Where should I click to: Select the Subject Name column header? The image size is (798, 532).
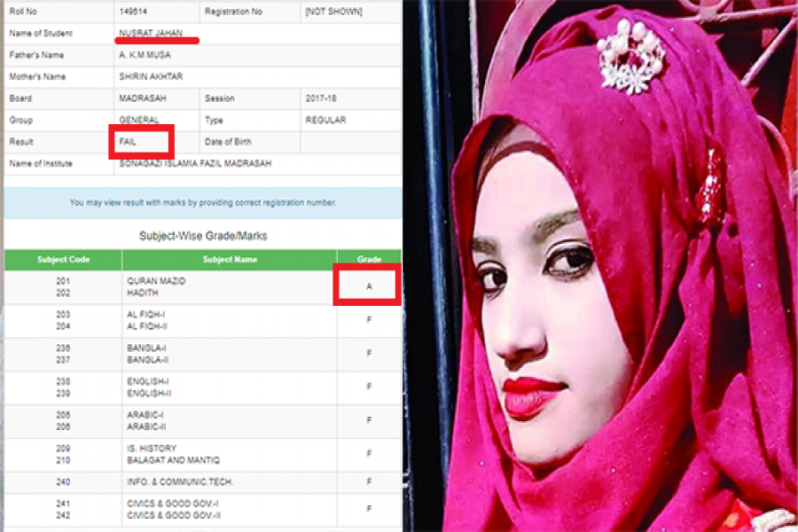coord(229,260)
